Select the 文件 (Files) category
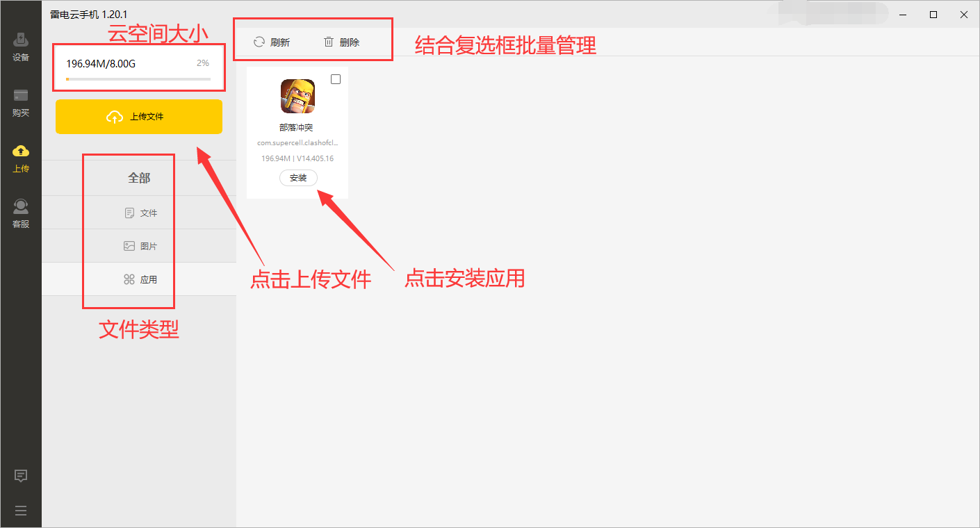980x528 pixels. [x=139, y=213]
